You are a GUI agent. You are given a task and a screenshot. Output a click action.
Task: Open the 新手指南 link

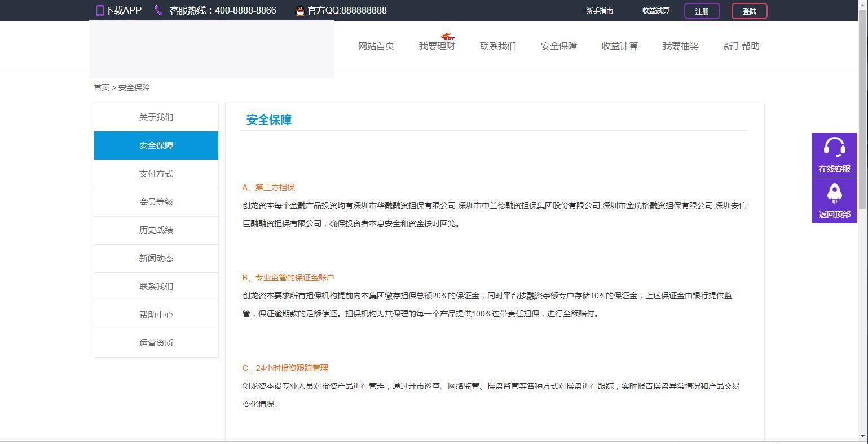[599, 10]
